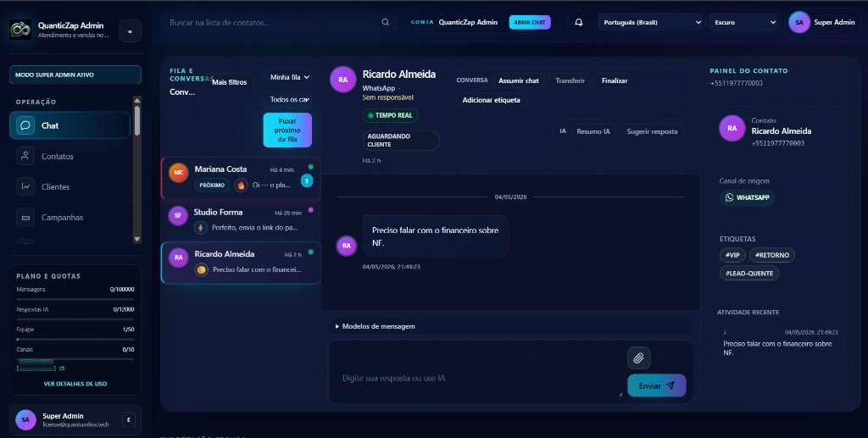This screenshot has width=868, height=438.
Task: Go to Campanhas
Action: pyautogui.click(x=70, y=218)
